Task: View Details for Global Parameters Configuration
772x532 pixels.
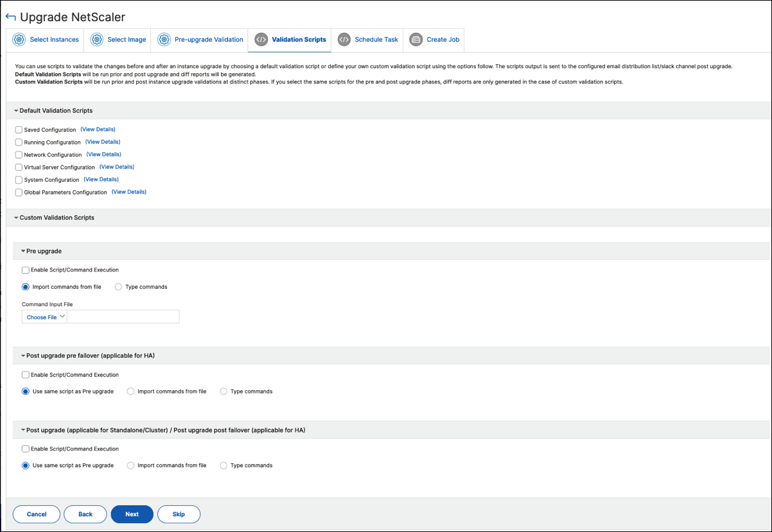Action: coord(129,192)
